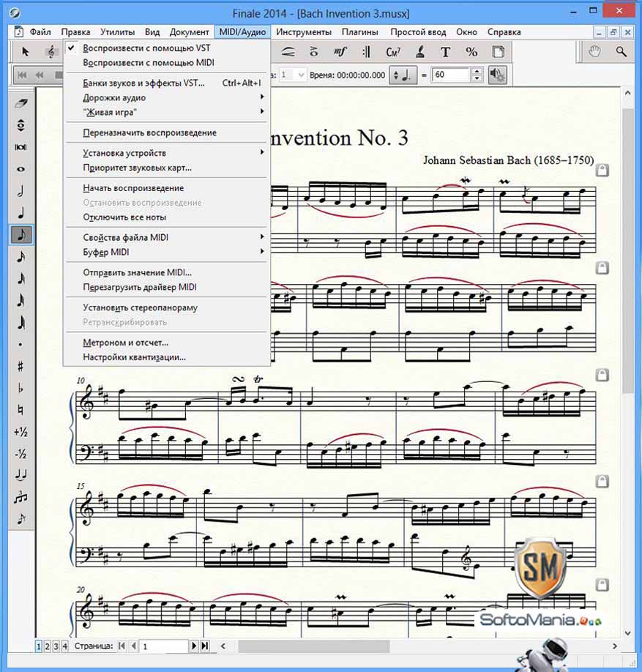The height and width of the screenshot is (672, 642).
Task: Choose the 16th note duration
Action: point(21,257)
